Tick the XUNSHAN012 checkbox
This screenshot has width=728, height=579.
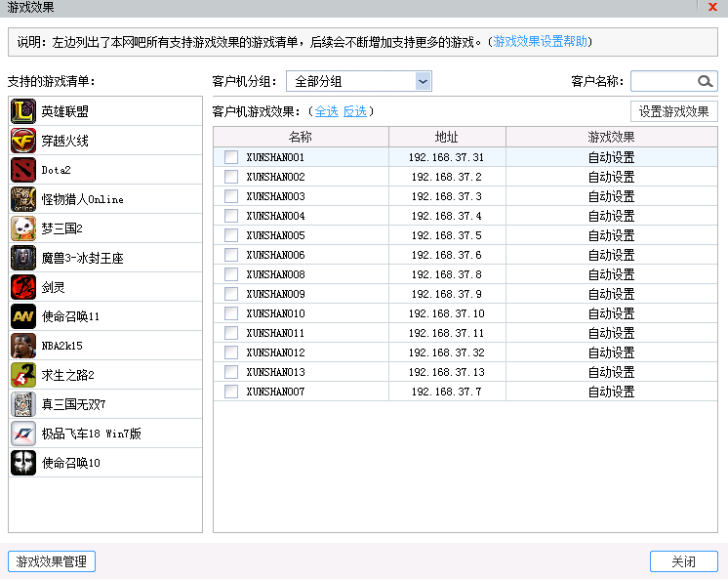[231, 352]
